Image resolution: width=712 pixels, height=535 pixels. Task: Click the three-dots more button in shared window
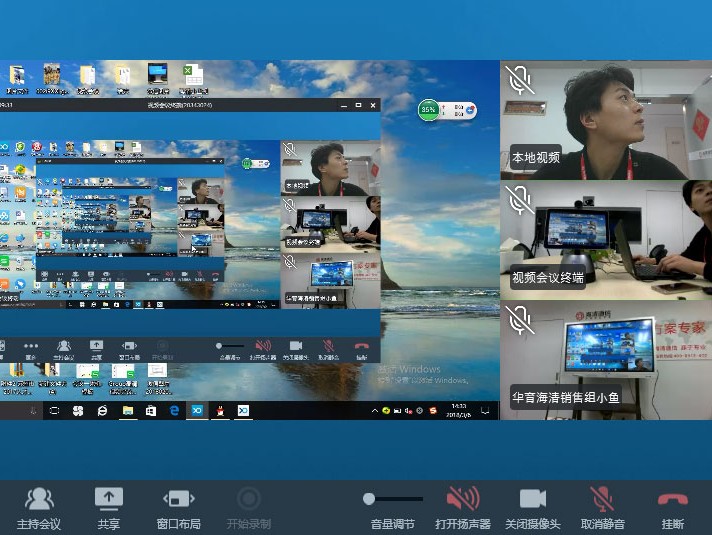click(x=32, y=345)
